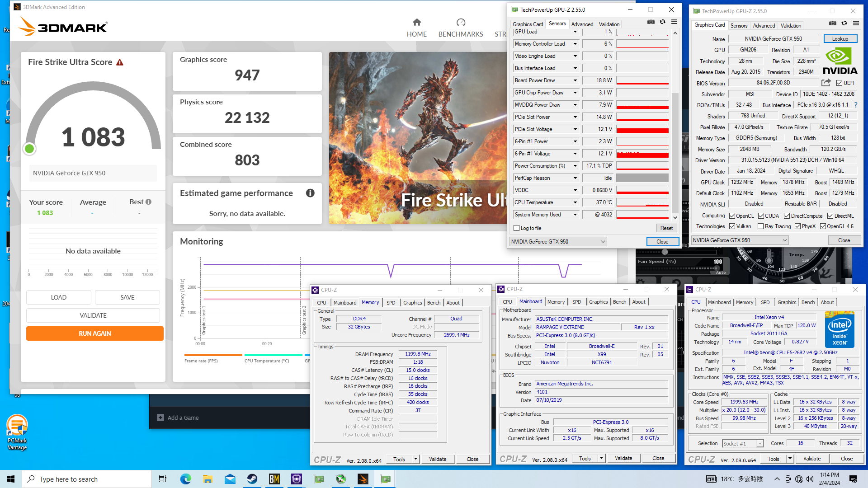This screenshot has width=868, height=488.
Task: Open the 3DMark Home page icon
Action: 417,22
